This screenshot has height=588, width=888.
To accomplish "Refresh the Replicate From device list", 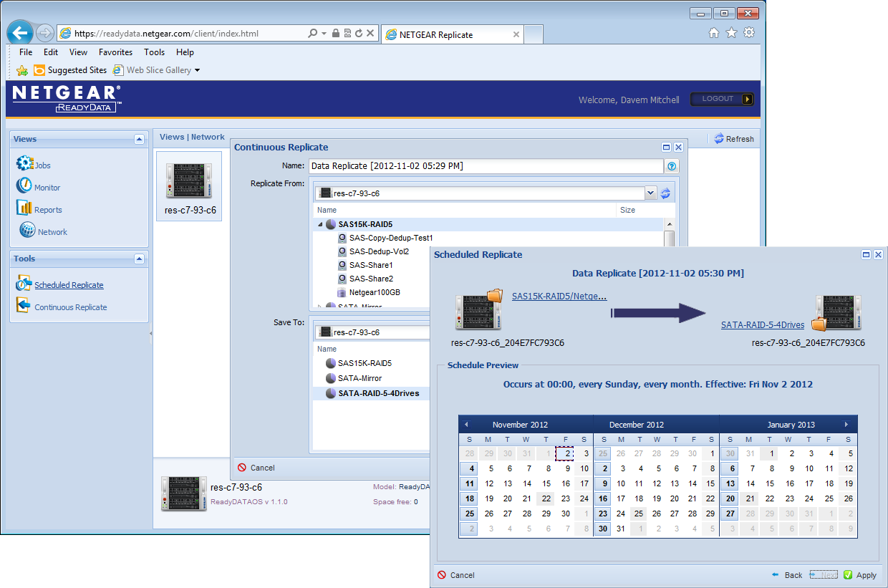I will point(665,193).
